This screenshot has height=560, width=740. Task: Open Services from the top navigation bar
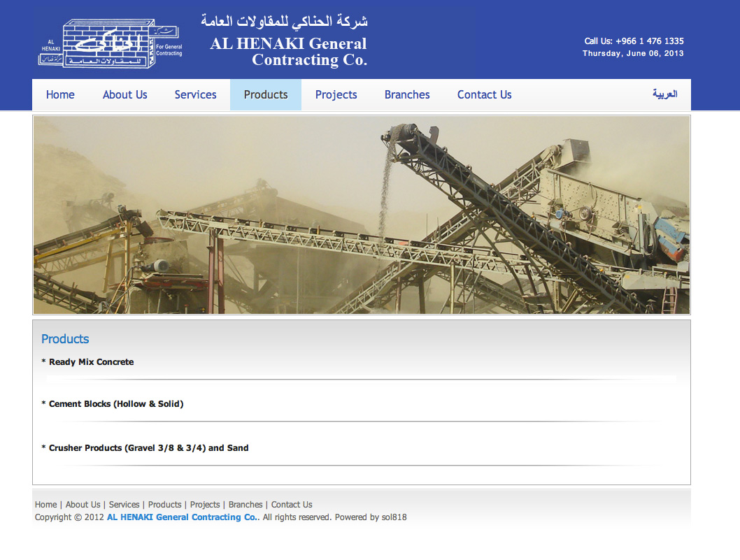point(195,95)
